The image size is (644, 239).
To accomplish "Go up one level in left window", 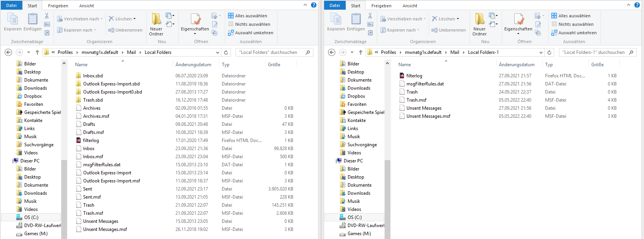I will click(37, 52).
